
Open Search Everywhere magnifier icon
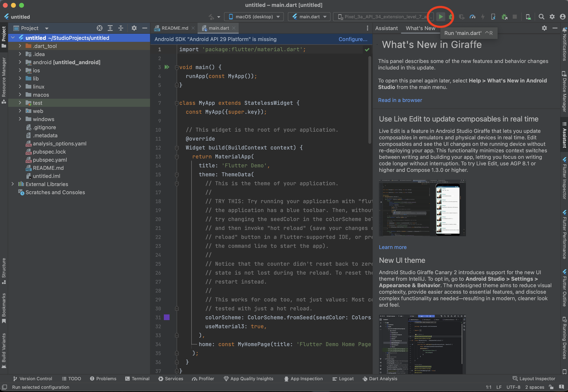[541, 17]
